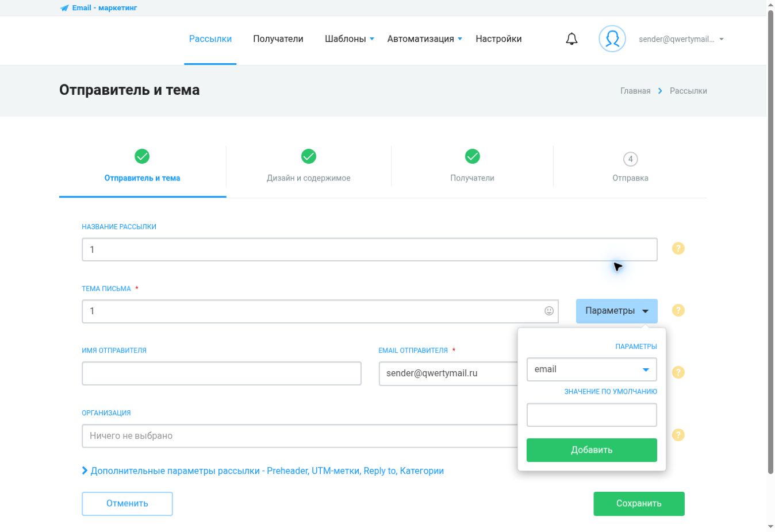Click the green checkmark above Получатели step
The image size is (775, 532).
[473, 156]
